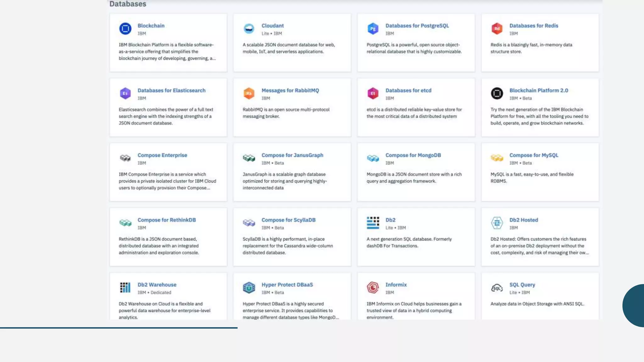Select the Compose for RethinkDB card description
Viewport: 644px width, 362px height.
pos(159,246)
